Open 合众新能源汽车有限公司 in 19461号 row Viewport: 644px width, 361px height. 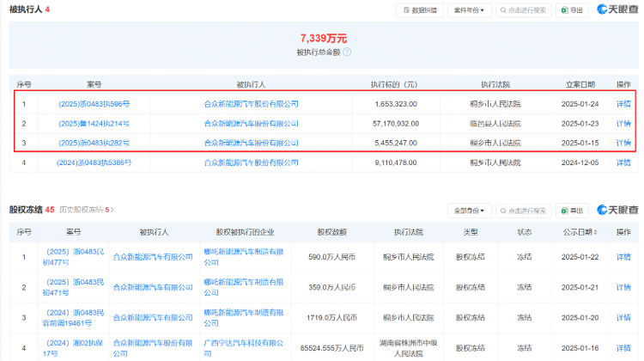(153, 318)
